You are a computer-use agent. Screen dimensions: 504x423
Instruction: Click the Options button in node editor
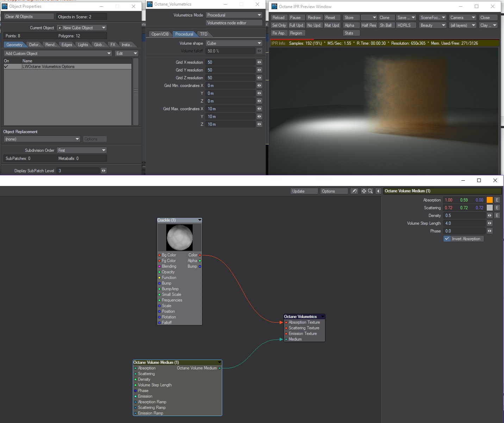pyautogui.click(x=334, y=191)
